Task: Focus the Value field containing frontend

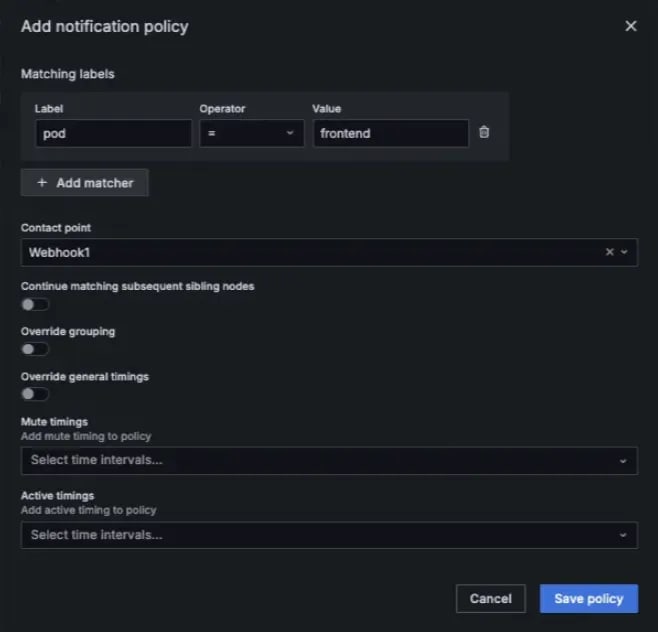Action: tap(391, 133)
